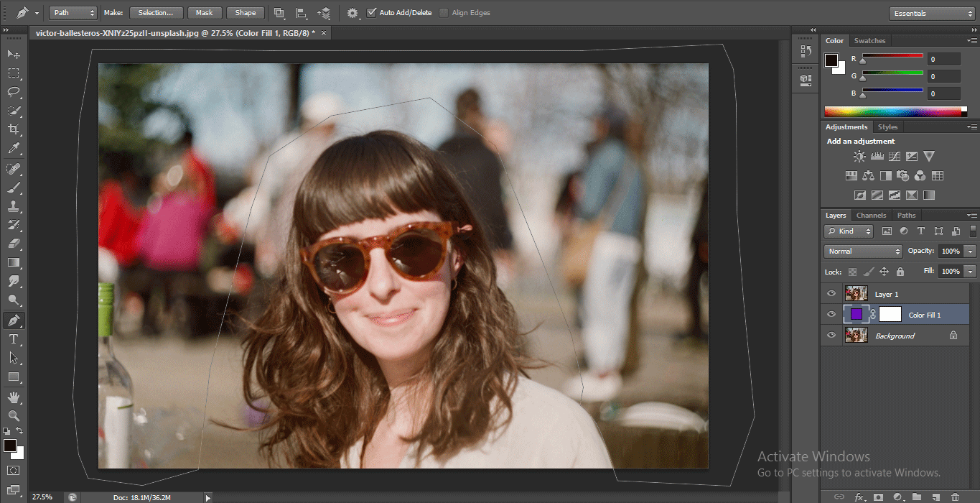Select the Hand tool
Image resolution: width=980 pixels, height=503 pixels.
(x=14, y=397)
